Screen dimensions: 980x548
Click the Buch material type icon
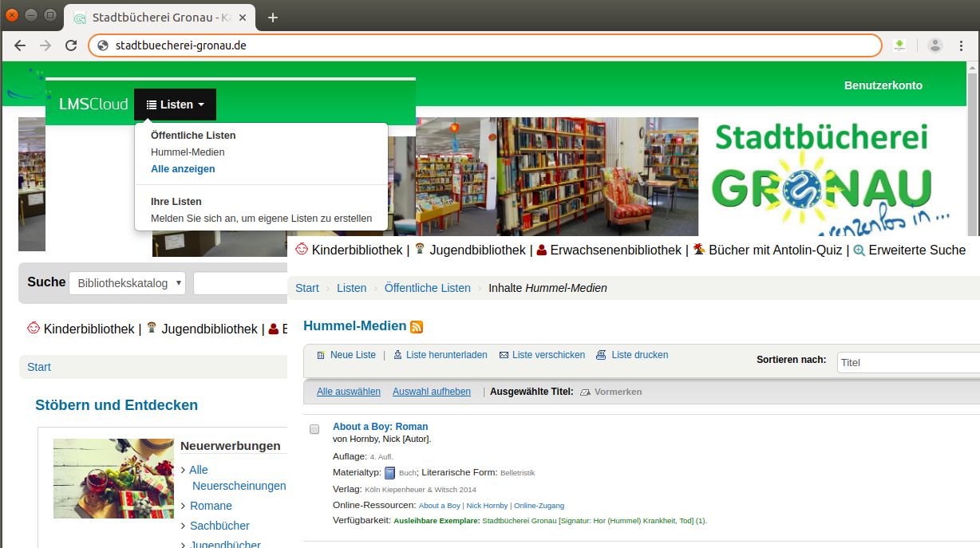point(390,473)
